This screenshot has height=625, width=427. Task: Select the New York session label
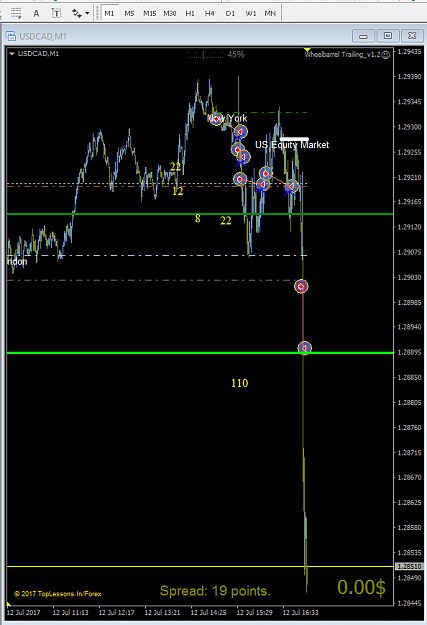[227, 118]
